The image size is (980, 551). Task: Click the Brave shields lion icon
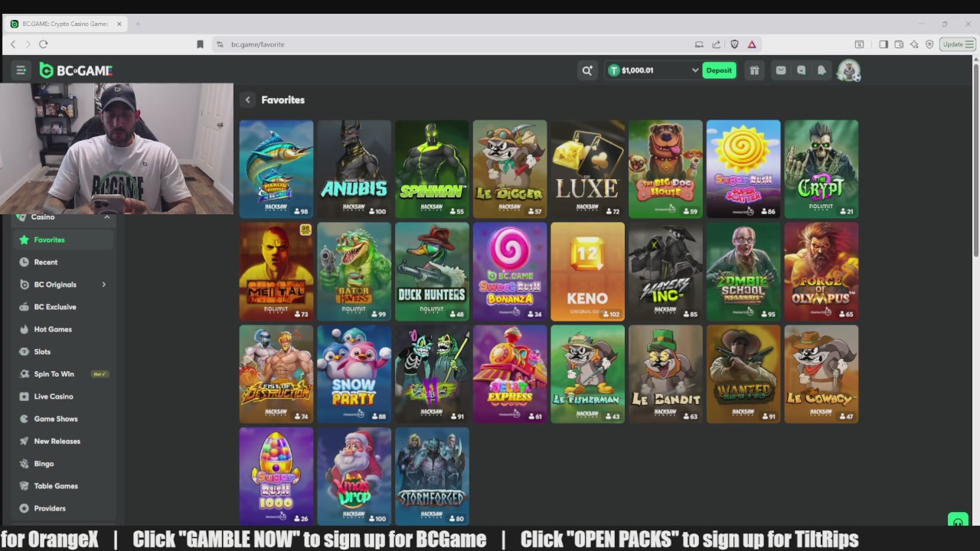[x=734, y=44]
